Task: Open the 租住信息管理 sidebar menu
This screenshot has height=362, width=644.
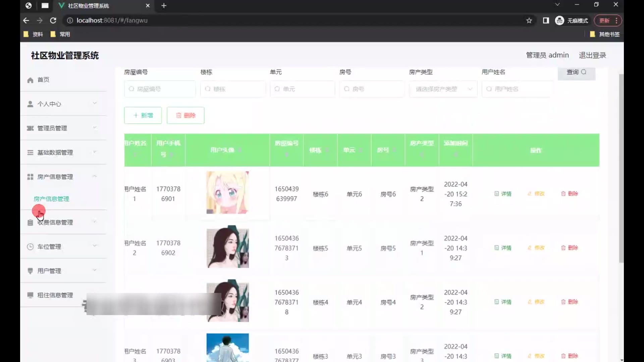Action: [x=55, y=295]
